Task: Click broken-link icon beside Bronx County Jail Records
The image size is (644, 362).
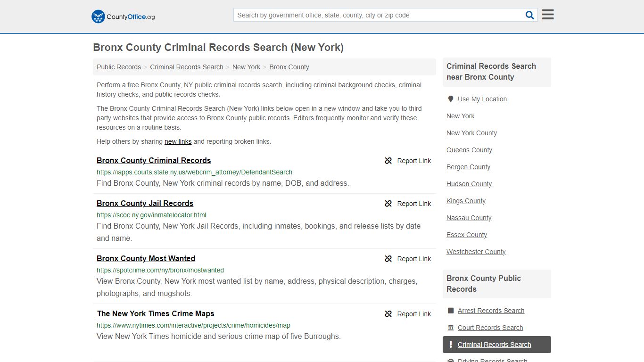Action: coord(388,204)
